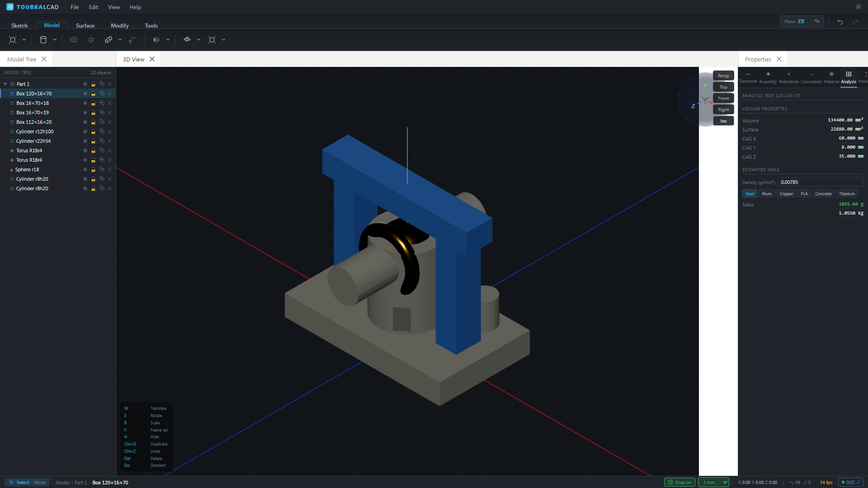This screenshot has width=868, height=488.
Task: Delete the Cylinder r12h100 tree item
Action: pyautogui.click(x=109, y=131)
